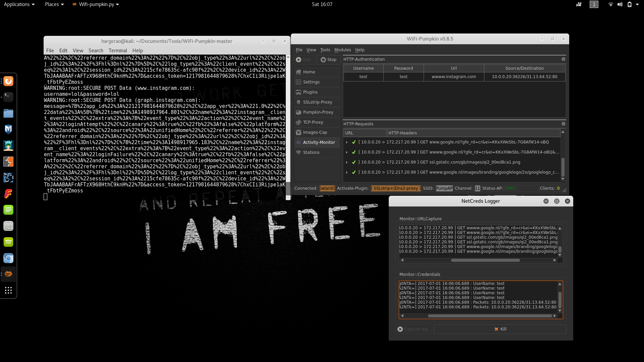
Task: Open Settings in WiFi-Pumpkin sidebar
Action: [x=317, y=82]
